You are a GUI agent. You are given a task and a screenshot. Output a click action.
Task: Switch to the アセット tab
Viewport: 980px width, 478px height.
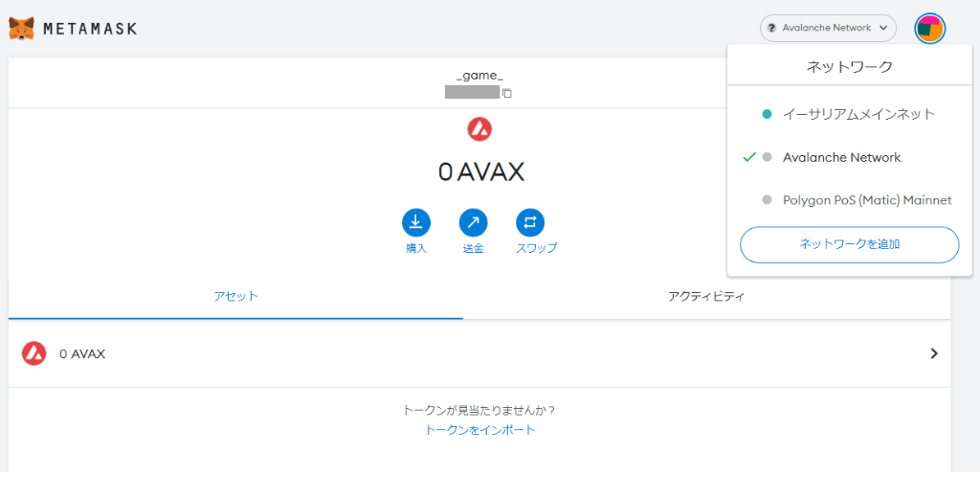(x=235, y=297)
